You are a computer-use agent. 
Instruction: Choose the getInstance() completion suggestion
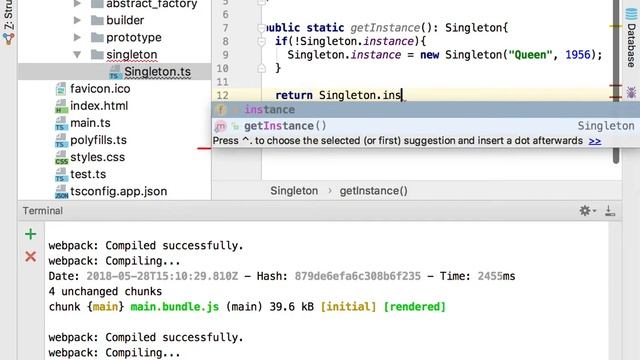tap(426, 126)
